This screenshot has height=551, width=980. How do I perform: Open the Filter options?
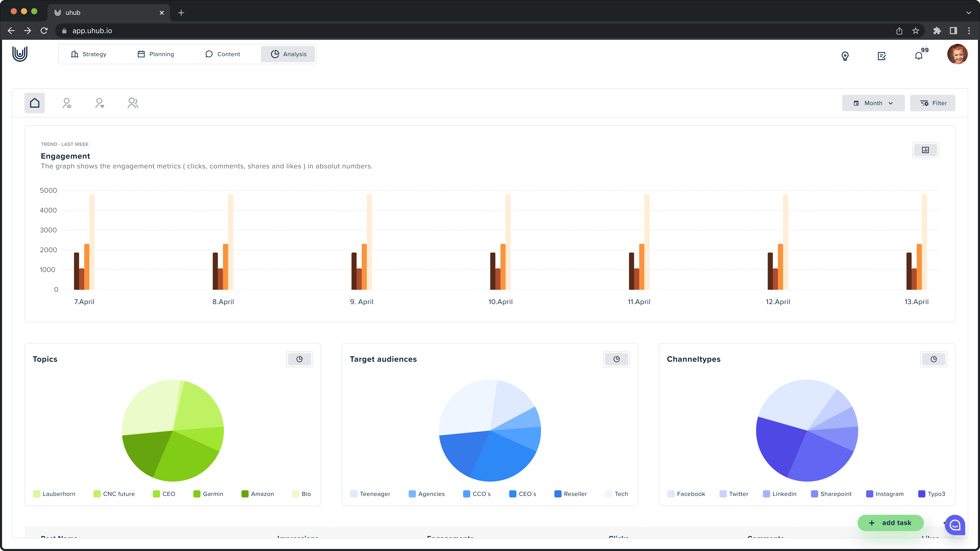(x=932, y=103)
